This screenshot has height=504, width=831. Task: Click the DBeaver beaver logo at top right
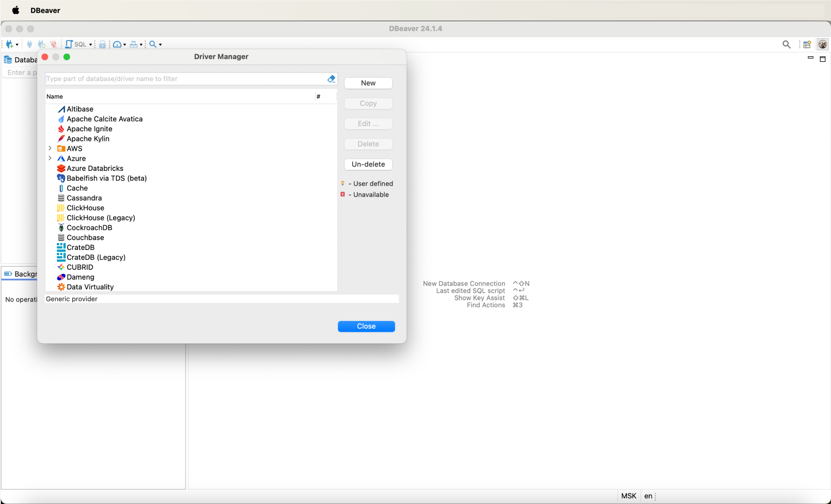[823, 44]
